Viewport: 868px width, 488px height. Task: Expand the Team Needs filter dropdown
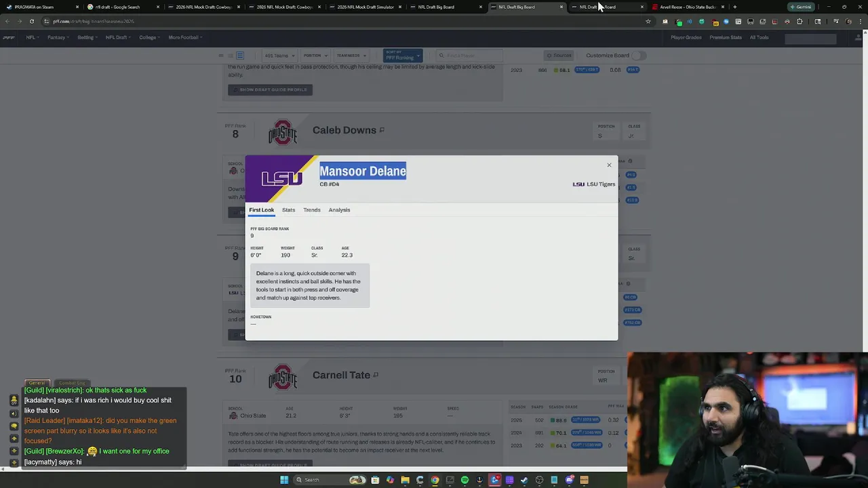click(351, 56)
